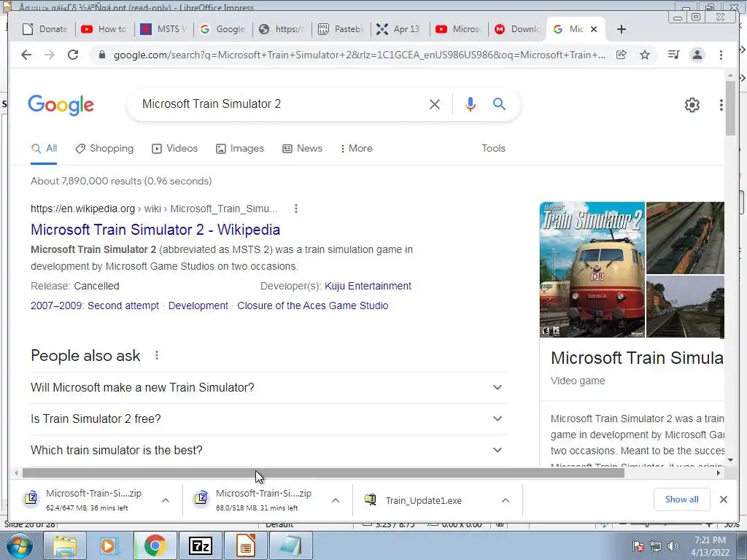This screenshot has width=747, height=560.
Task: Select the All results tab
Action: [x=44, y=149]
